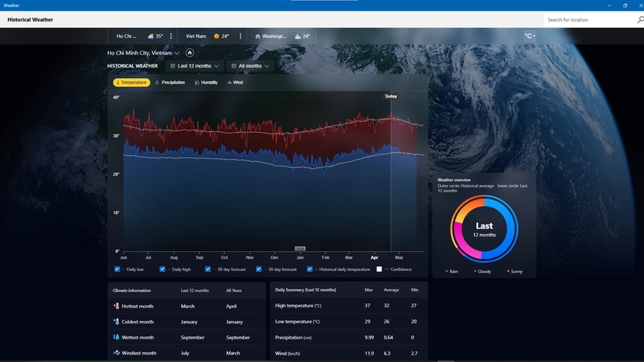644x362 pixels.
Task: Click the search magnifier icon
Action: [x=640, y=19]
